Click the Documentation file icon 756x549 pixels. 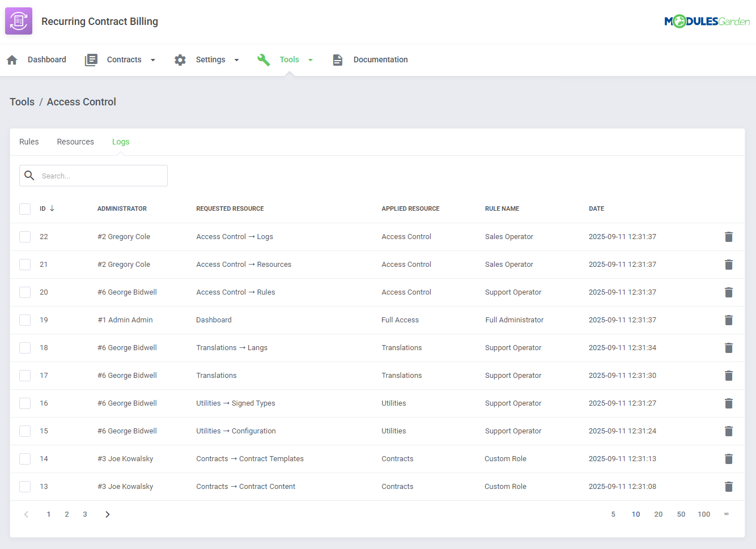pyautogui.click(x=338, y=59)
